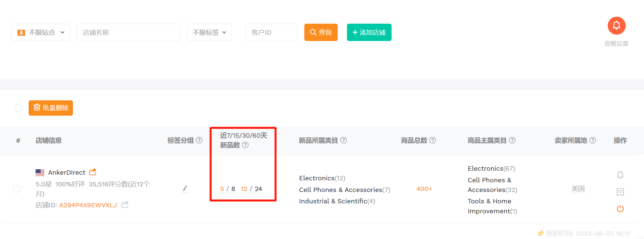Click the help icon beside 商品总数
This screenshot has width=644, height=239.
click(x=433, y=140)
